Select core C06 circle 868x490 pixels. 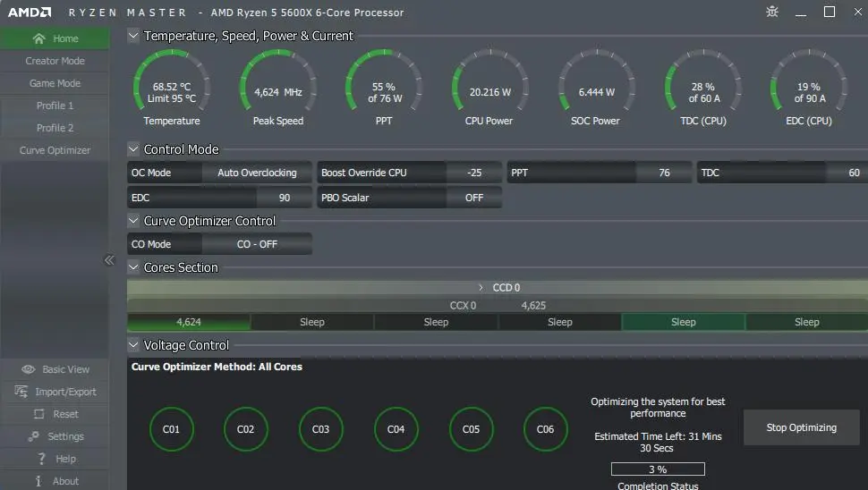pyautogui.click(x=545, y=429)
